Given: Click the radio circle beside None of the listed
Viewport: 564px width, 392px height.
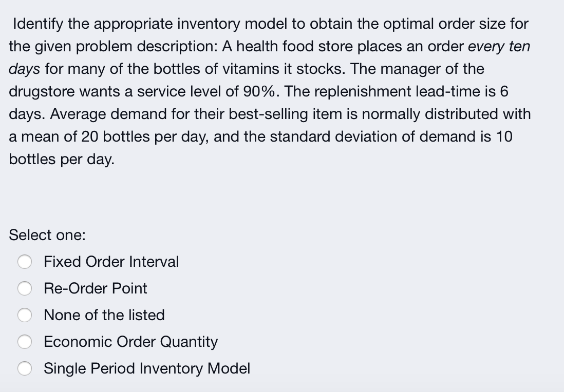Looking at the screenshot, I should pos(24,315).
